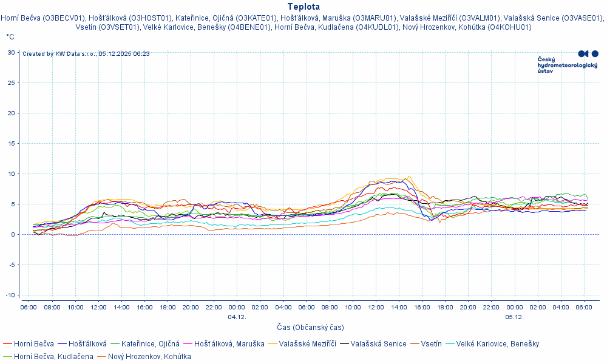
Task: Click the first 06:00 time axis label
Action: [29, 308]
